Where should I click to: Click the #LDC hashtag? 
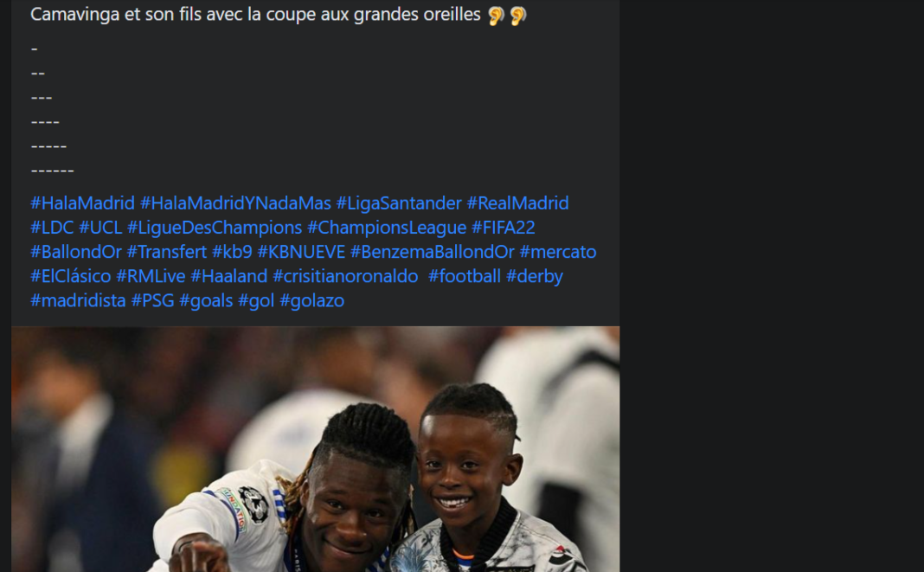(52, 228)
